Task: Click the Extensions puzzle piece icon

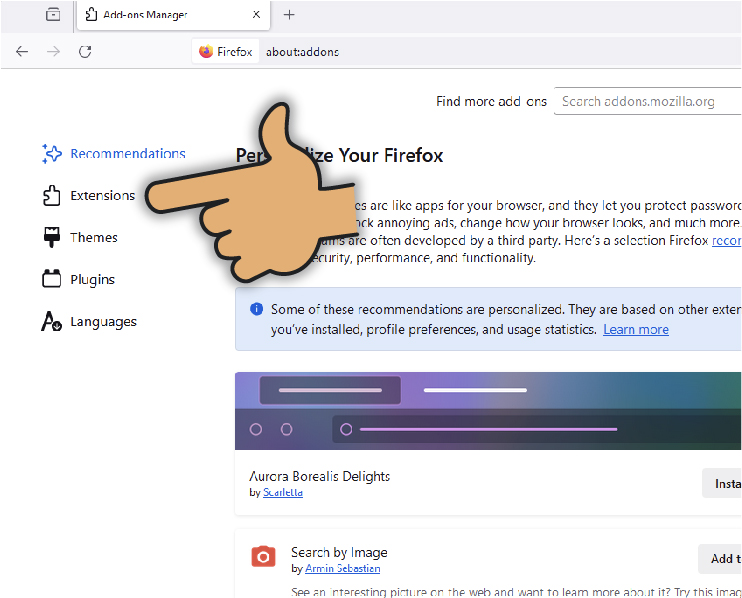Action: point(52,196)
